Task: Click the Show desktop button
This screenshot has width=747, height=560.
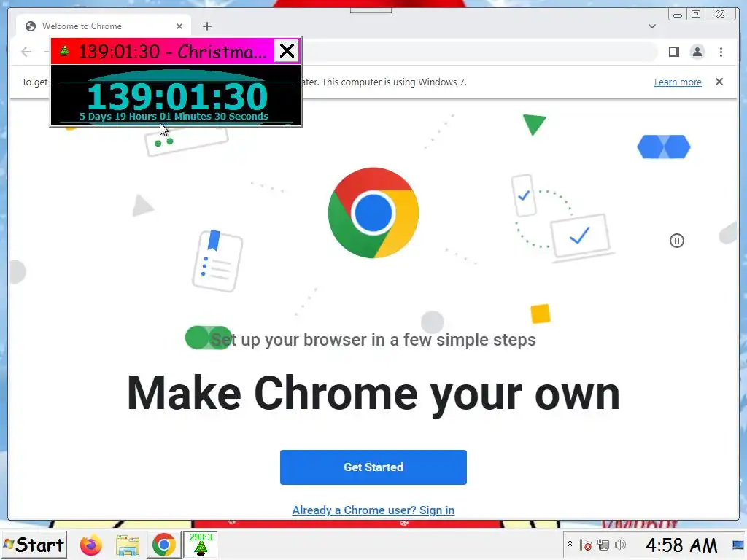Action: point(738,545)
